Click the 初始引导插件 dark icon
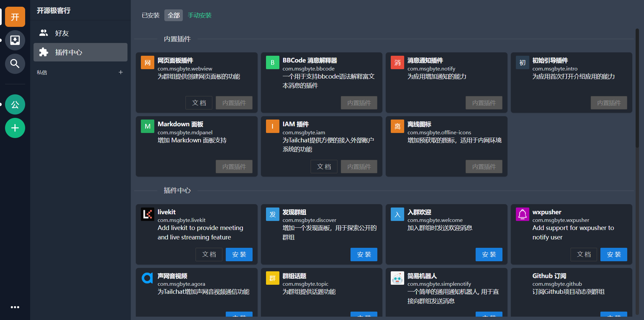This screenshot has width=644, height=320. (x=523, y=62)
